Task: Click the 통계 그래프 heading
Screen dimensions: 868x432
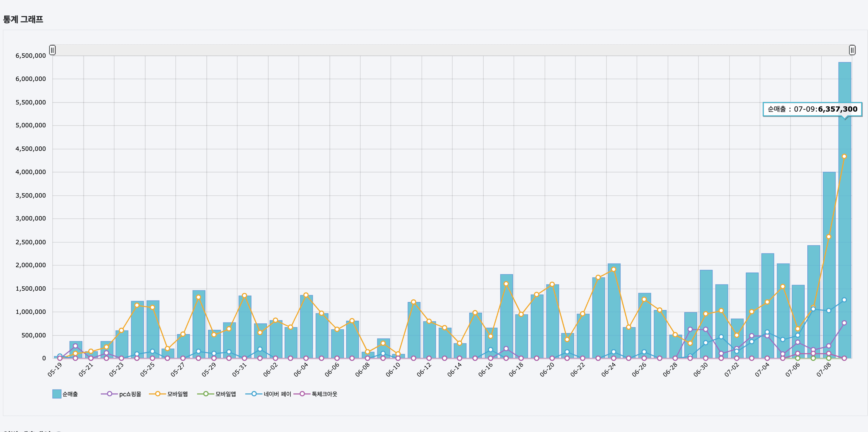Action: point(23,19)
